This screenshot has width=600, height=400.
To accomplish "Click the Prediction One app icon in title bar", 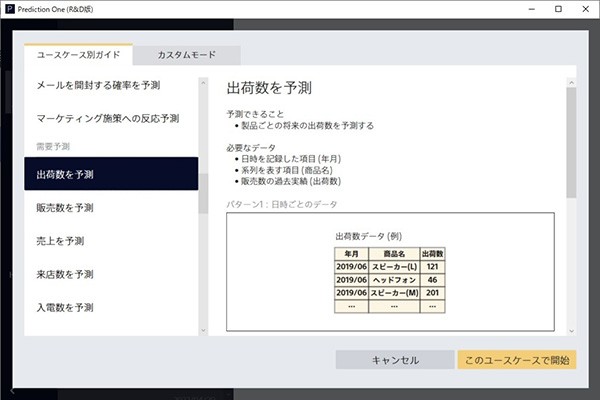I will pos(9,9).
